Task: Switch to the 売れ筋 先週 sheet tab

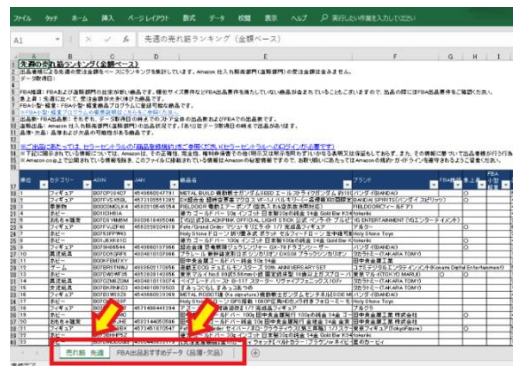Action: (84, 353)
